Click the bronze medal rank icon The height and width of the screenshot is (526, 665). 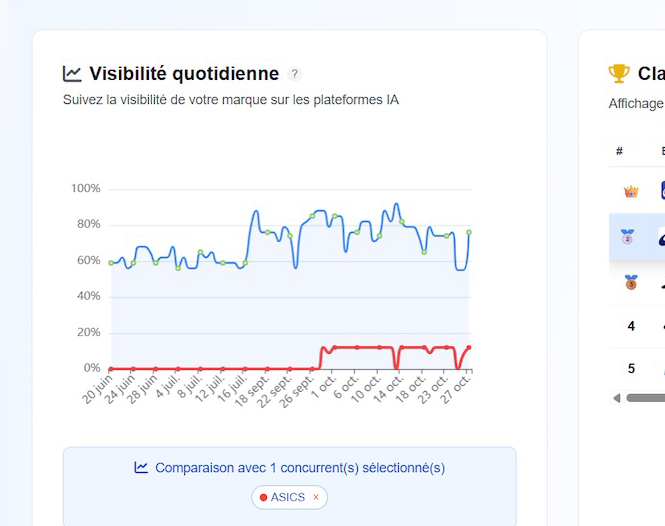click(630, 283)
